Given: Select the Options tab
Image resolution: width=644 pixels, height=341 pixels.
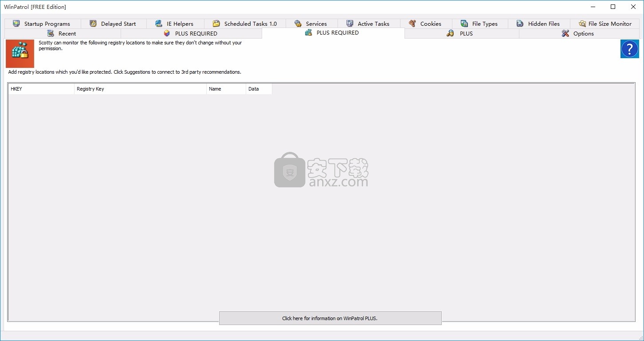Looking at the screenshot, I should (579, 33).
